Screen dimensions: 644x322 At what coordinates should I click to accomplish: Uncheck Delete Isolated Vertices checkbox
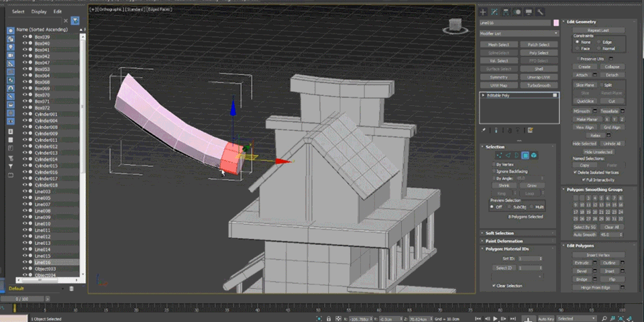576,172
